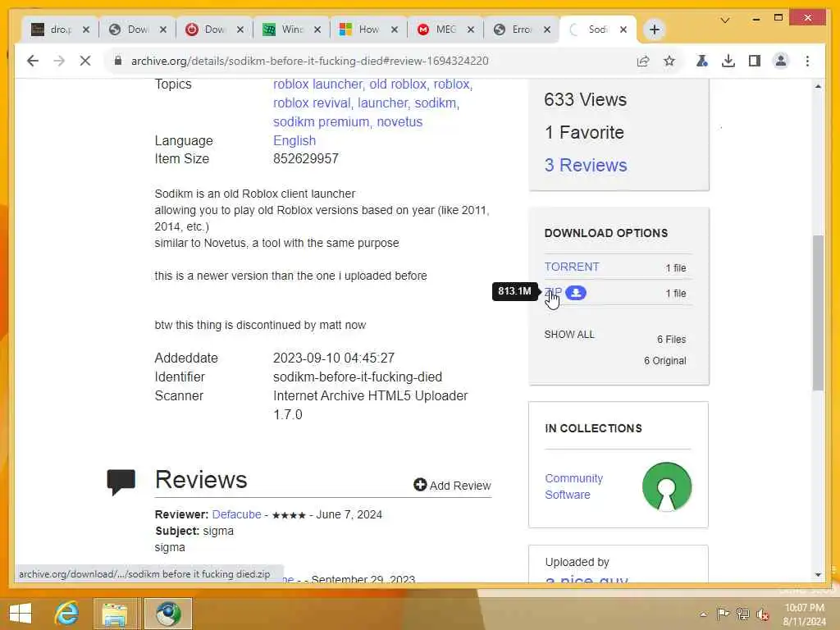This screenshot has width=840, height=630.
Task: Go back to the previous page
Action: pyautogui.click(x=33, y=61)
